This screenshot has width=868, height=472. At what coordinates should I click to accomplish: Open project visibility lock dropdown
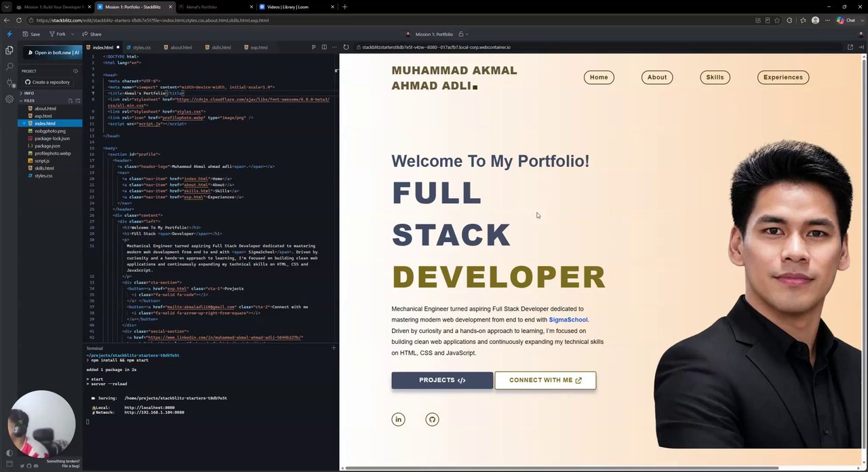463,34
